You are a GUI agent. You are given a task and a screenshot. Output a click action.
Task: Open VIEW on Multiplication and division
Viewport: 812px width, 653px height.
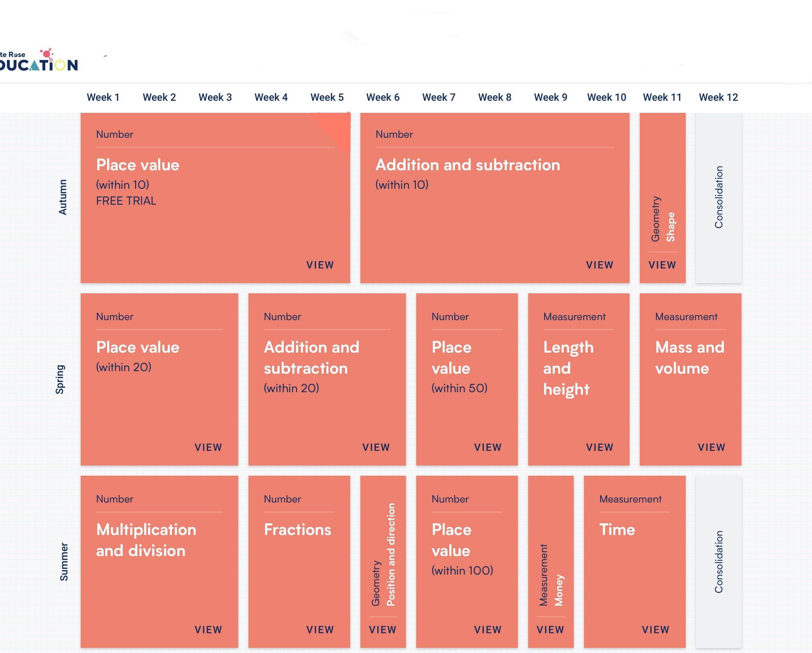208,629
